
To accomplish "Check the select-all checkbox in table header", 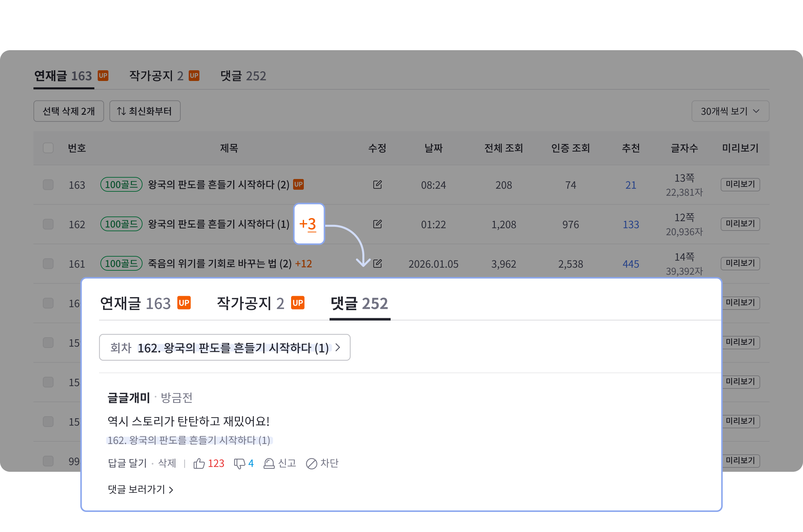I will coord(48,148).
